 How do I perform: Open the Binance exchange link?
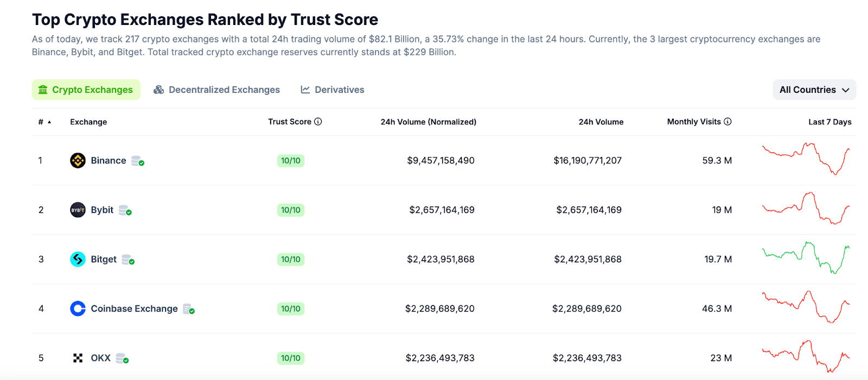click(108, 160)
